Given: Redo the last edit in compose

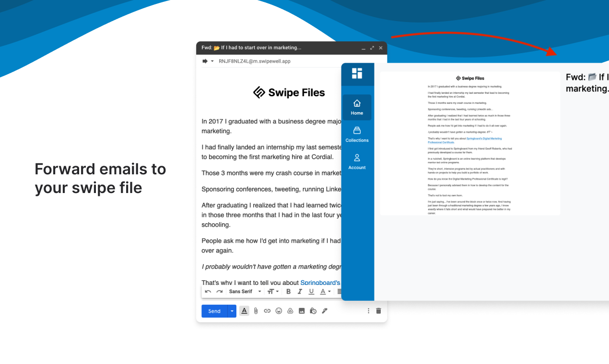Looking at the screenshot, I should [219, 291].
